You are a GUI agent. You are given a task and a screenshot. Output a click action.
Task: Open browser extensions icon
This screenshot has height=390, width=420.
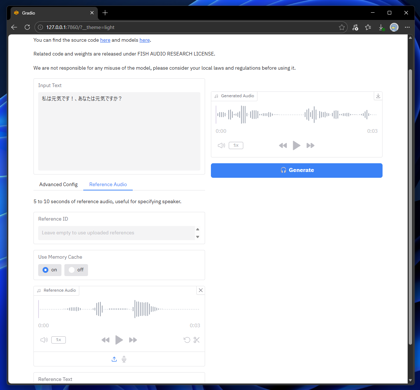tap(355, 27)
